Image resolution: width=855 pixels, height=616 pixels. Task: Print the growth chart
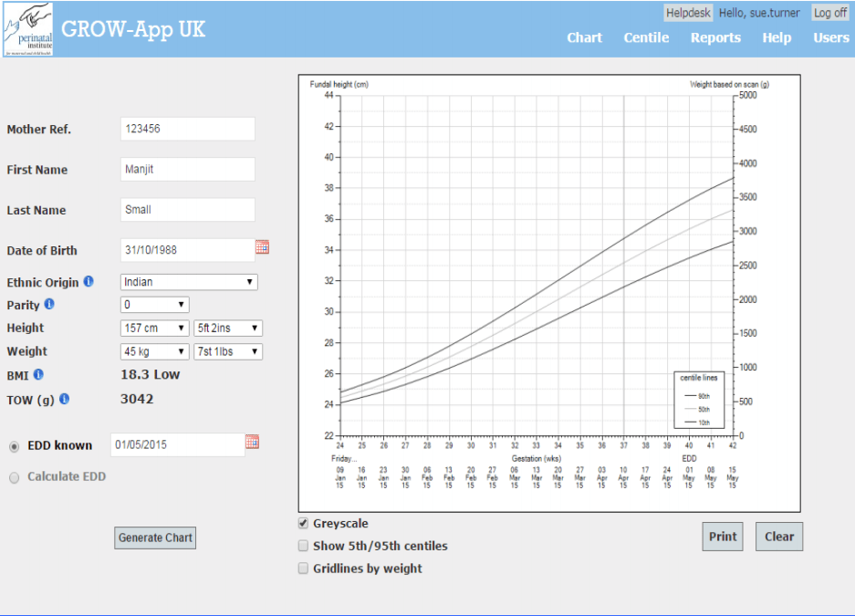point(723,537)
